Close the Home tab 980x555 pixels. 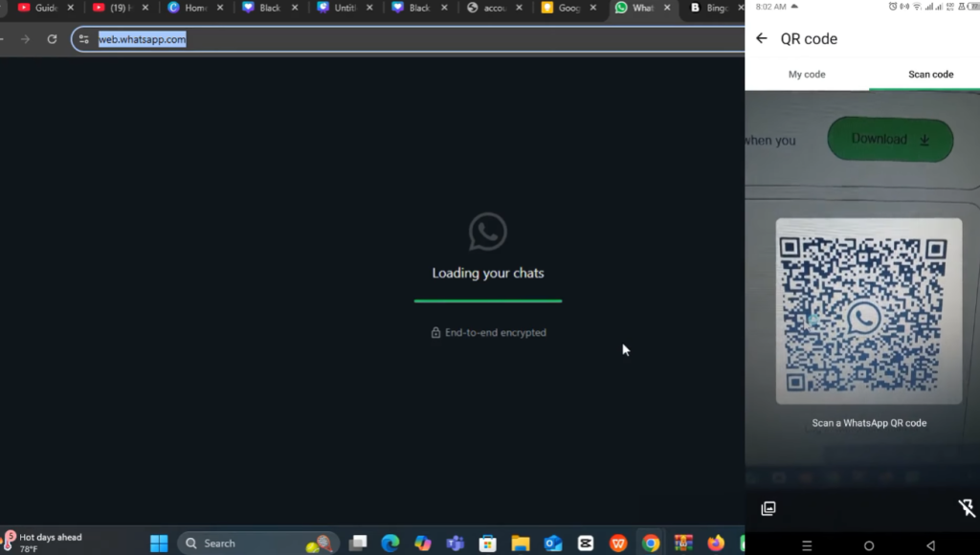click(220, 8)
